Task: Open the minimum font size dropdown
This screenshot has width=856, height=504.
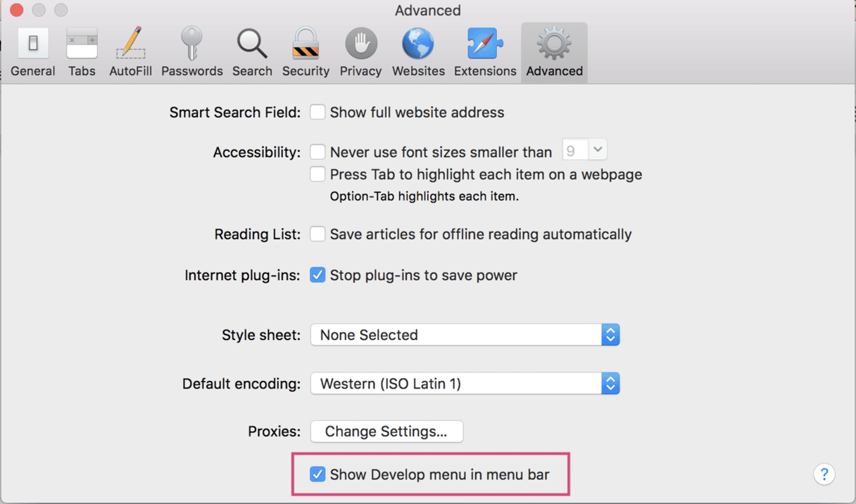Action: (584, 150)
